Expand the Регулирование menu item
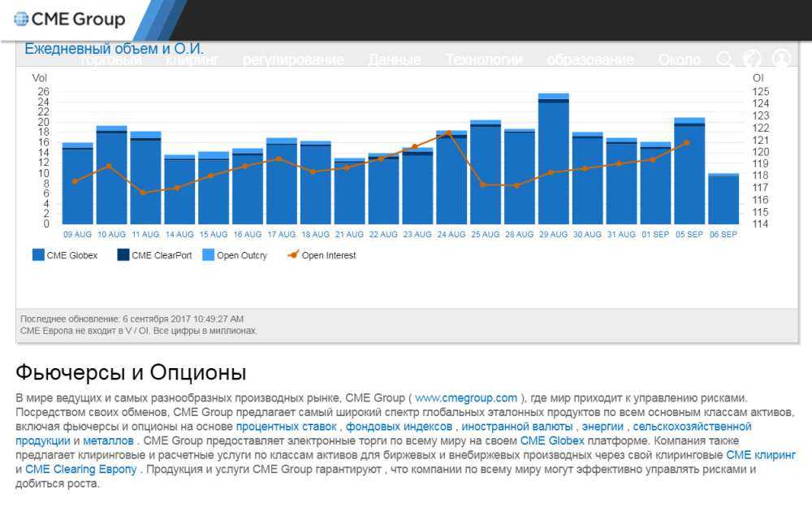The image size is (812, 512). tap(293, 60)
